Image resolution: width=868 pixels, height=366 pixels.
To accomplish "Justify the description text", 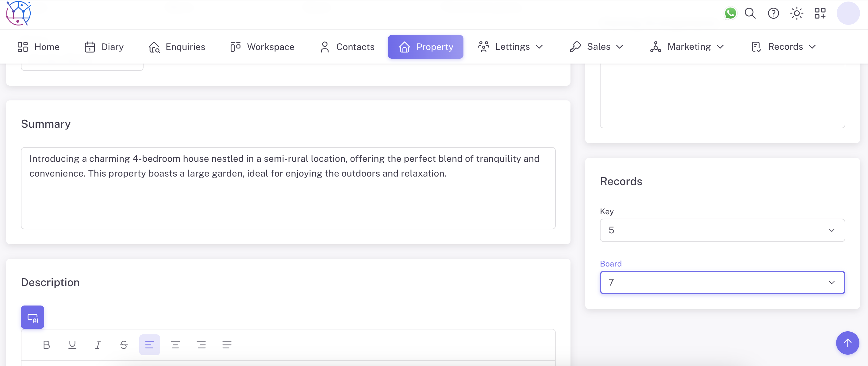I will 227,345.
